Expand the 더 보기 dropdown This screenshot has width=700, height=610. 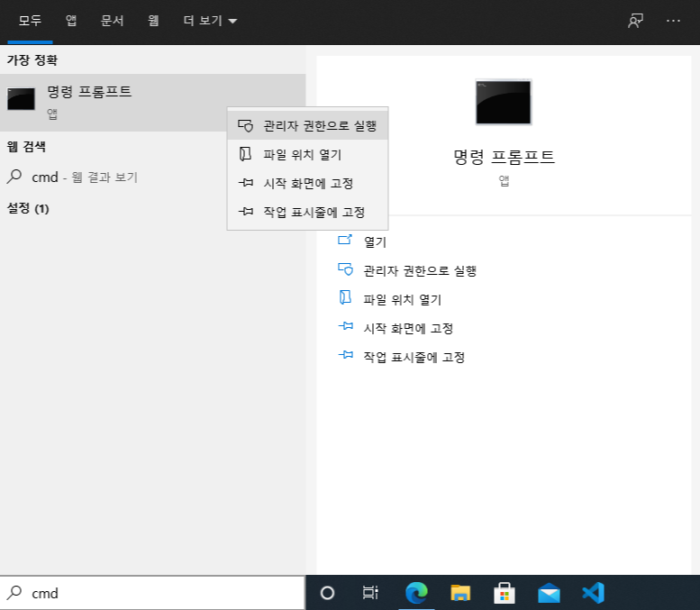click(x=210, y=21)
